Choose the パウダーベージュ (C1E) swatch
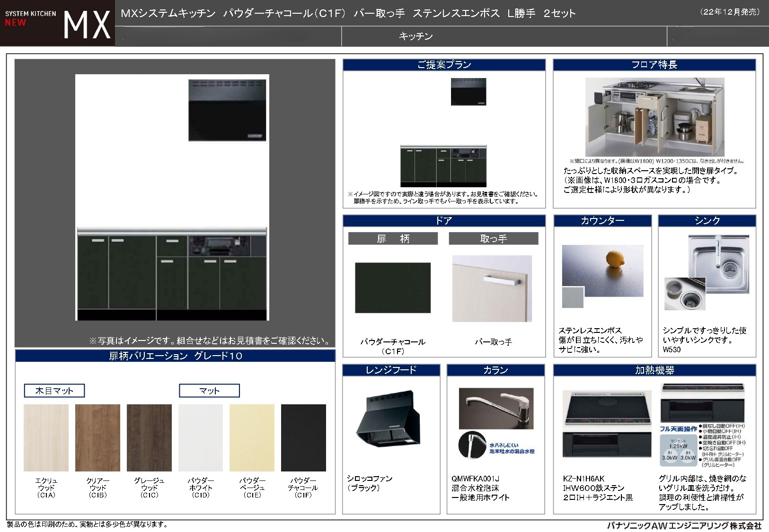 (x=252, y=438)
